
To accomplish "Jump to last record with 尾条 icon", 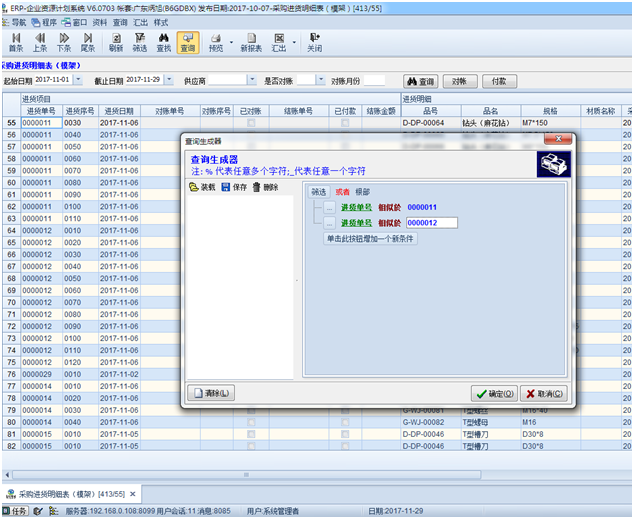I will click(x=88, y=41).
